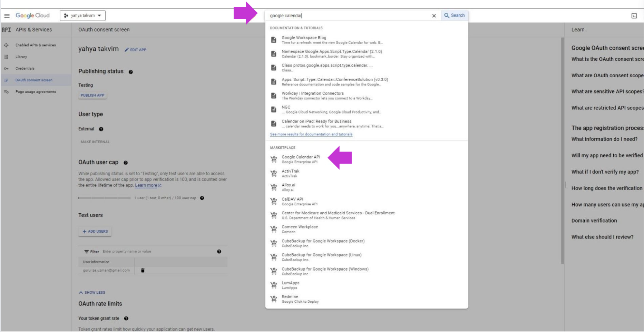Click See more results for documentation and tutorials

(x=311, y=134)
